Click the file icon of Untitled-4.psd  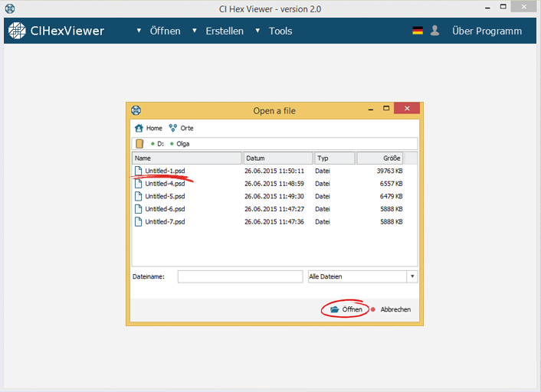tap(139, 184)
